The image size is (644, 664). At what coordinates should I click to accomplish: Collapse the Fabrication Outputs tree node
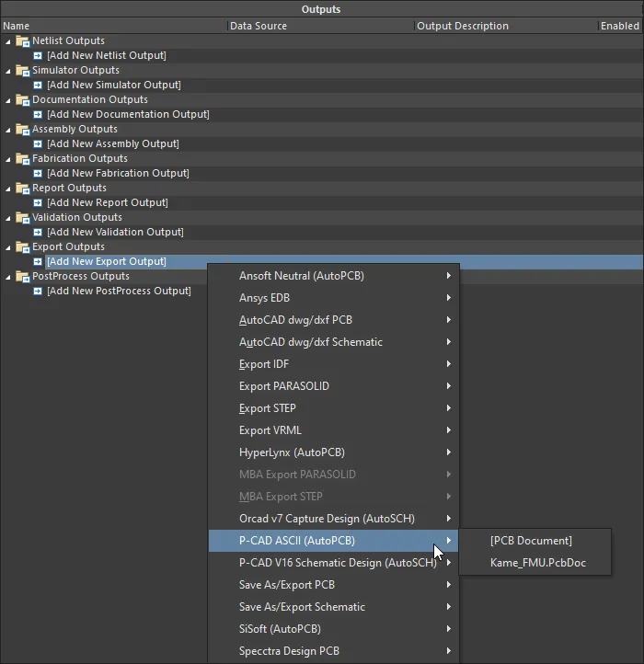(8, 160)
